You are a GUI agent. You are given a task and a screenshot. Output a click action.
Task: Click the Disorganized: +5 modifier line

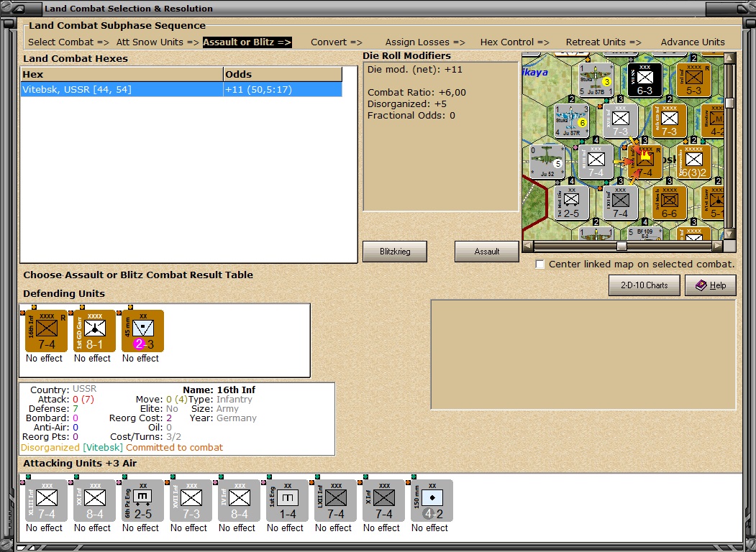407,104
